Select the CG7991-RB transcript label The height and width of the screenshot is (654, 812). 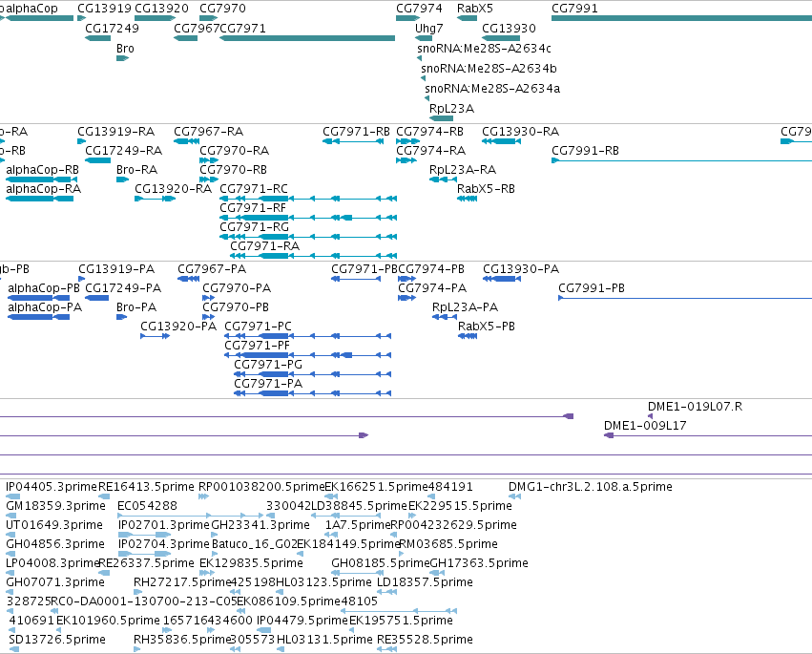point(586,150)
